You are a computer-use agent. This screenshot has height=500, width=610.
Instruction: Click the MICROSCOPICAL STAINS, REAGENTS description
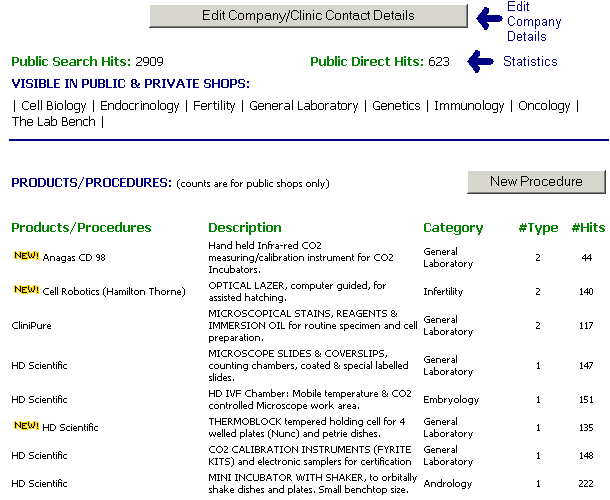tap(313, 326)
